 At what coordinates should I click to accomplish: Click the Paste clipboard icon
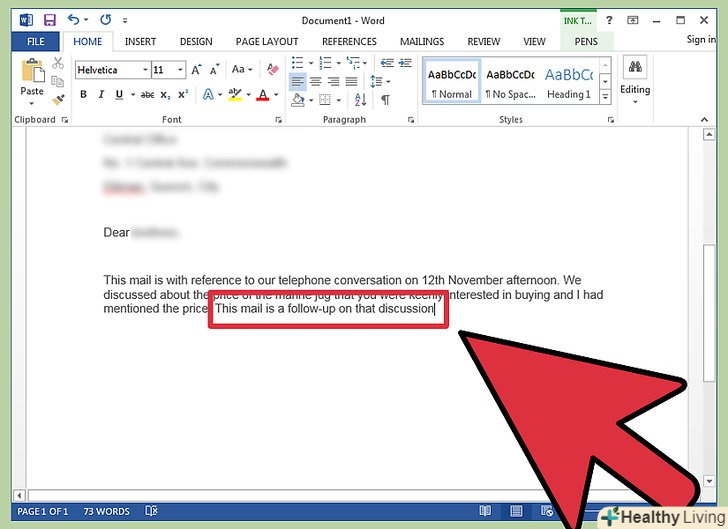(x=32, y=72)
